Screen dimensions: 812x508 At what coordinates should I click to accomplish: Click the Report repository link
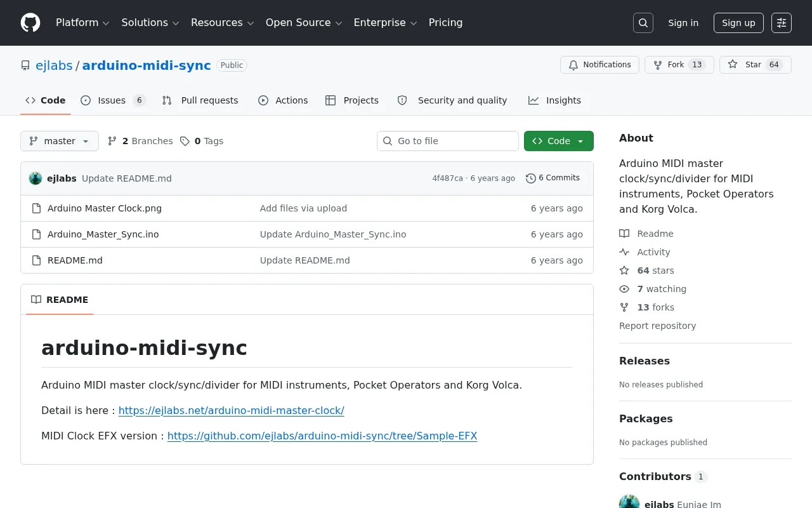pos(657,326)
